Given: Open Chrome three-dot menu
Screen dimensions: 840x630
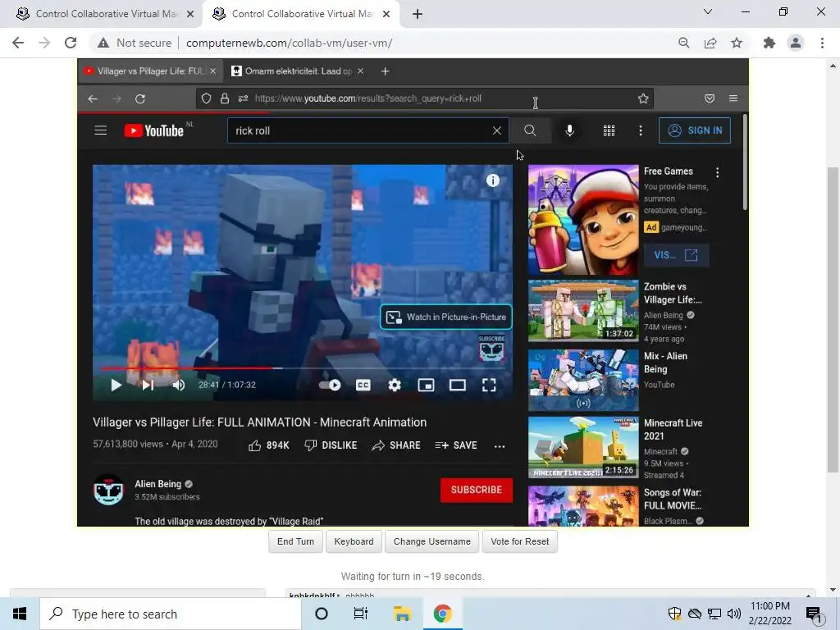Looking at the screenshot, I should pyautogui.click(x=822, y=43).
